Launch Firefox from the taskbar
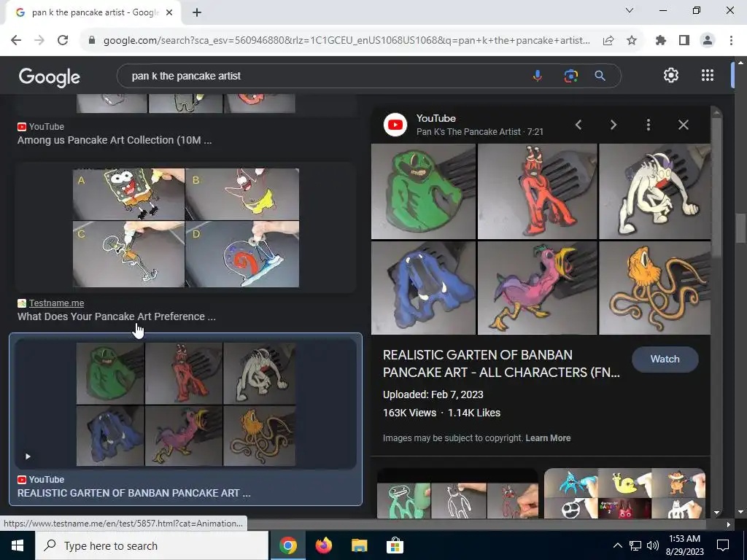Viewport: 747px width, 560px height. click(x=323, y=545)
